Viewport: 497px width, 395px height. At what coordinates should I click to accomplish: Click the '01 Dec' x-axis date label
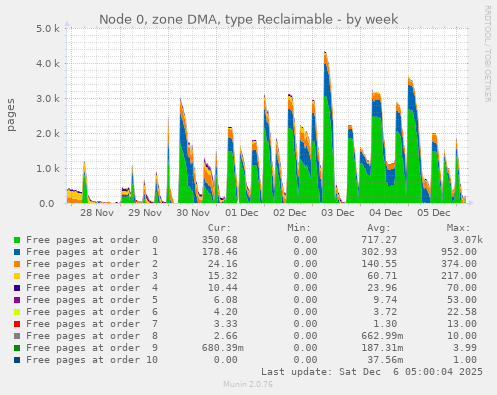[241, 213]
